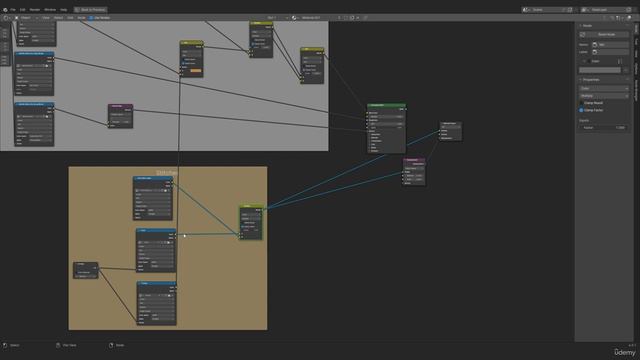
Task: Select the Mix node inside the tan frame
Action: point(250,222)
